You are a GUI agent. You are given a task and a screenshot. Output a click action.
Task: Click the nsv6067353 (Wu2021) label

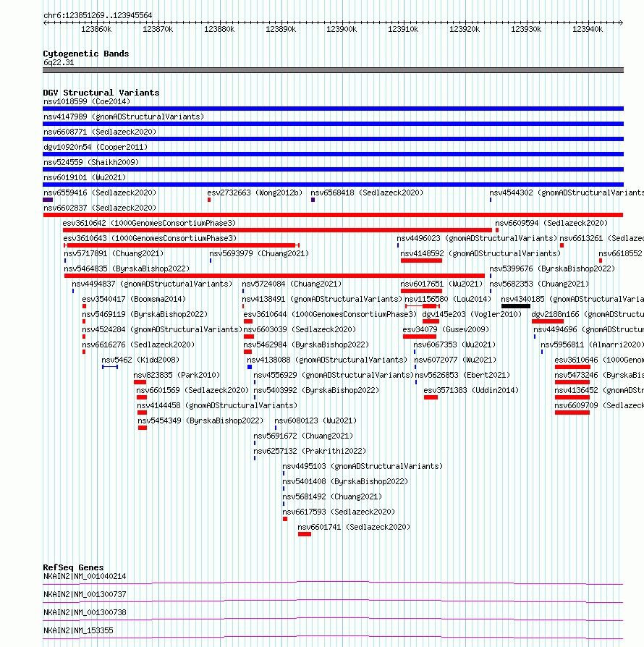[454, 345]
